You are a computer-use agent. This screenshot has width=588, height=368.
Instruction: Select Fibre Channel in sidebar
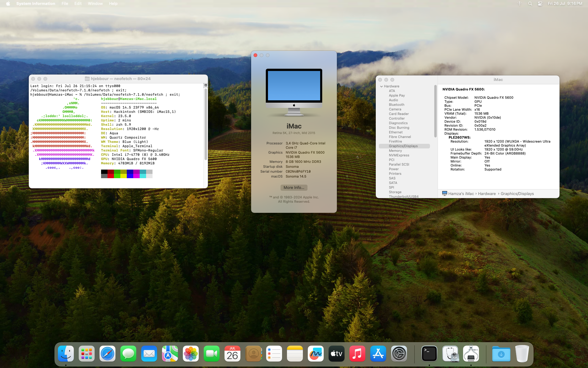(400, 137)
